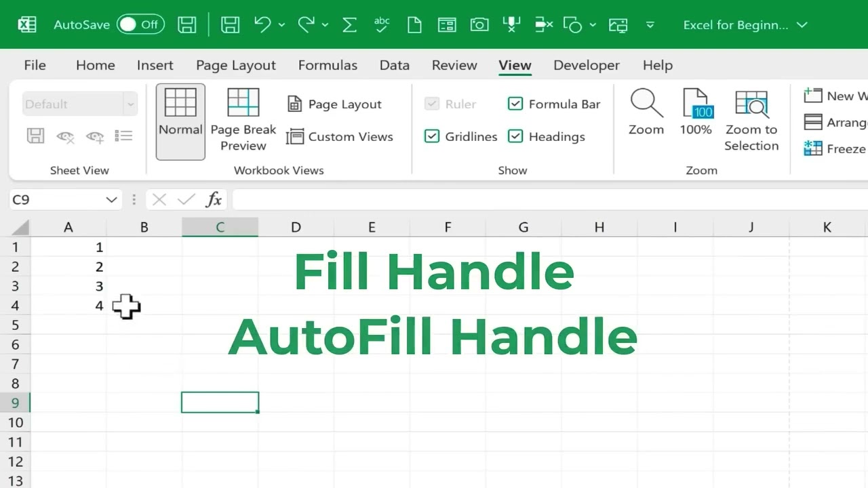Open the File tab
This screenshot has height=488, width=868.
click(x=35, y=65)
